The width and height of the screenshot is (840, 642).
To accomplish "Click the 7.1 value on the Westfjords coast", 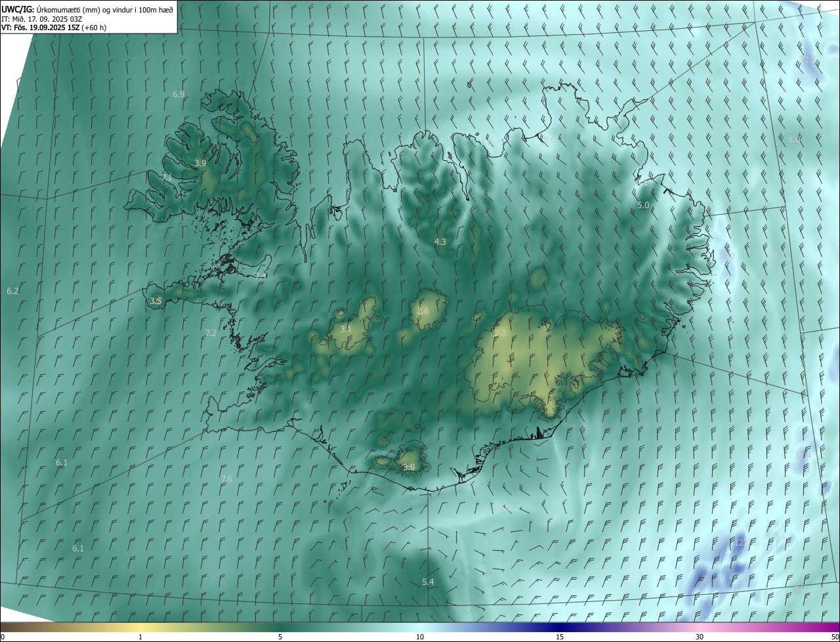I will click(x=166, y=178).
